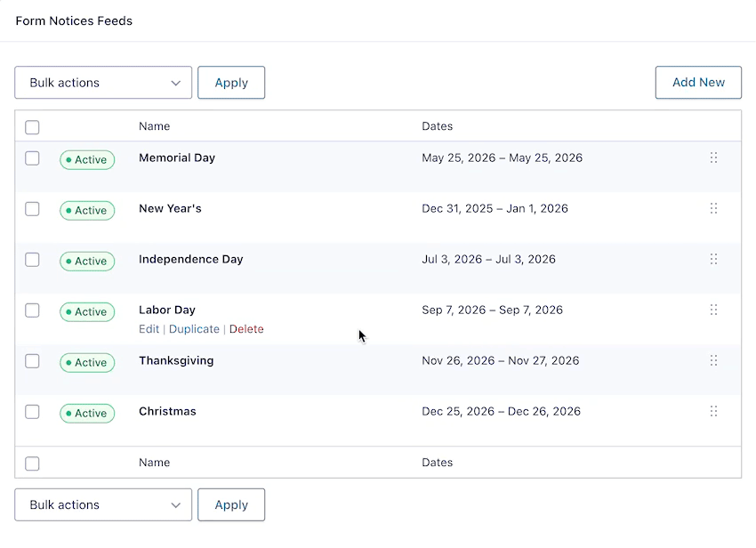Image resolution: width=756 pixels, height=548 pixels.
Task: Open the top Bulk actions dropdown
Action: pyautogui.click(x=103, y=83)
